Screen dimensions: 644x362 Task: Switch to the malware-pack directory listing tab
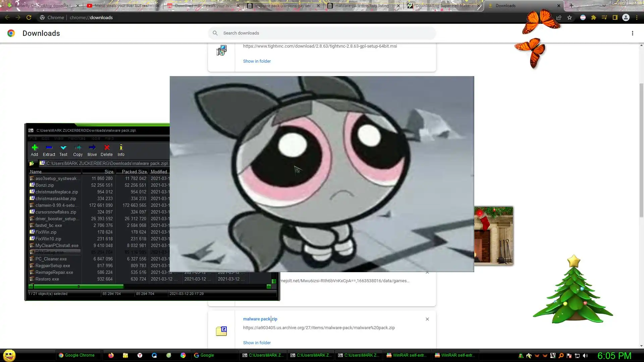pyautogui.click(x=362, y=6)
